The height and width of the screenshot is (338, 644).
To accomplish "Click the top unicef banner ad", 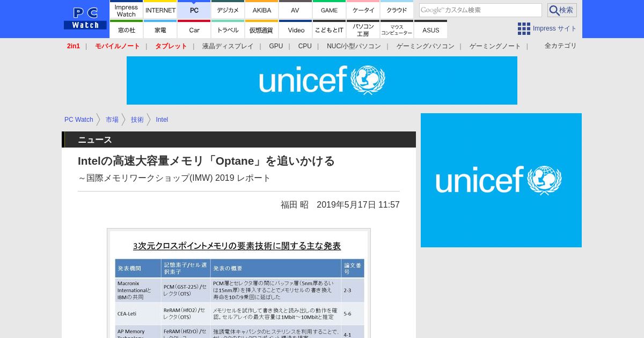I will pos(322,80).
